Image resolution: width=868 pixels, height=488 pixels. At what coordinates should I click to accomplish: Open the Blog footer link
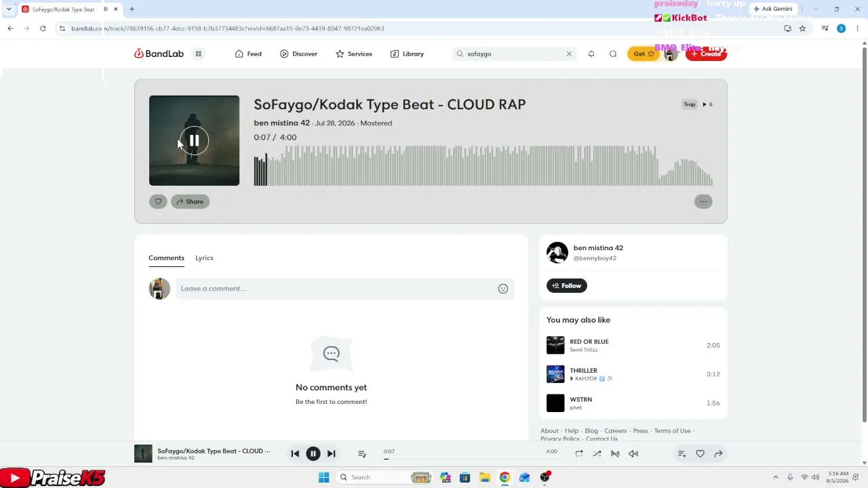[591, 431]
